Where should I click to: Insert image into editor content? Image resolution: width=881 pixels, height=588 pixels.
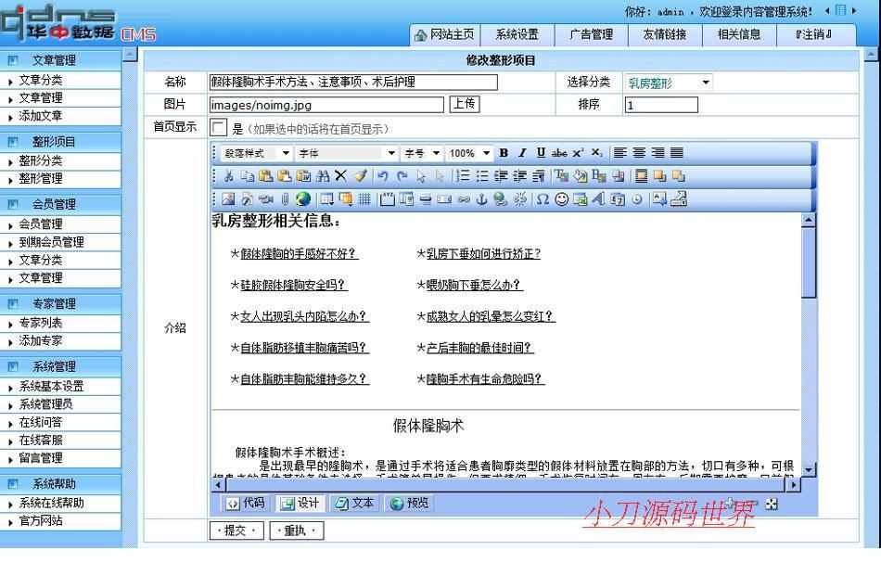pos(228,199)
